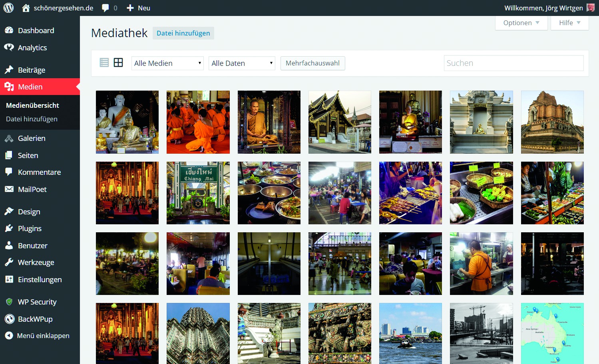This screenshot has width=599, height=364.
Task: Open the user avatar in the admin bar
Action: pos(591,8)
